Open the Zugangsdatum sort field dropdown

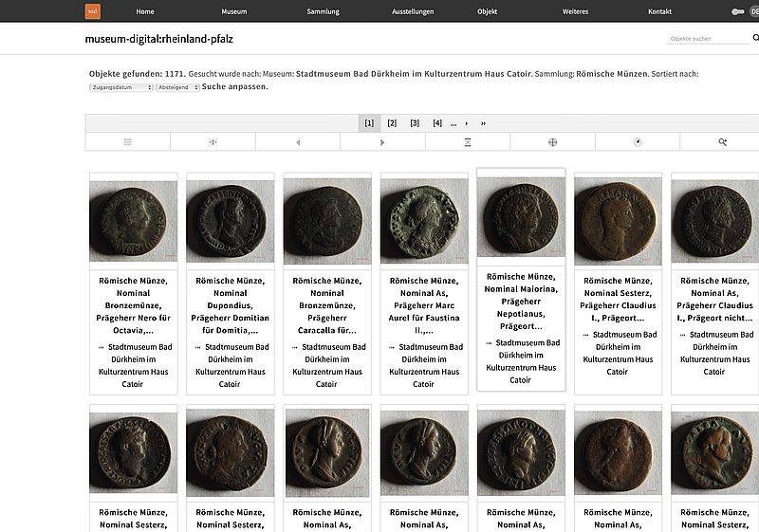120,87
